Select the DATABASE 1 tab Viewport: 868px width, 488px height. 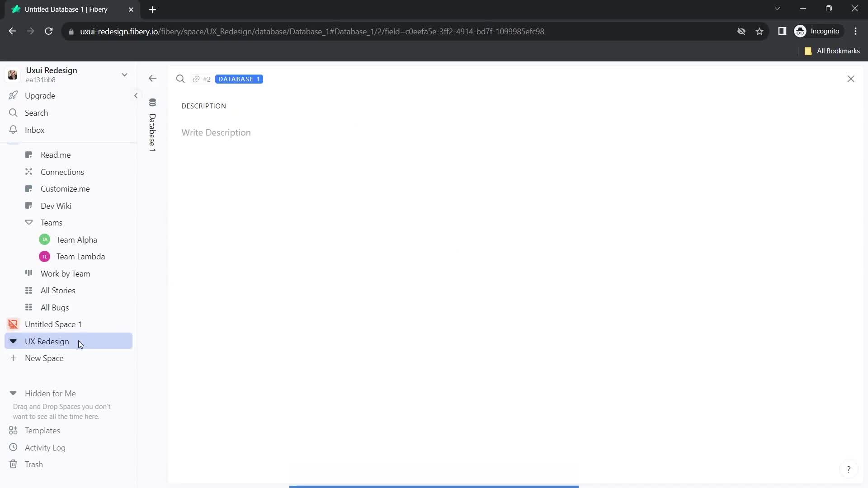239,79
